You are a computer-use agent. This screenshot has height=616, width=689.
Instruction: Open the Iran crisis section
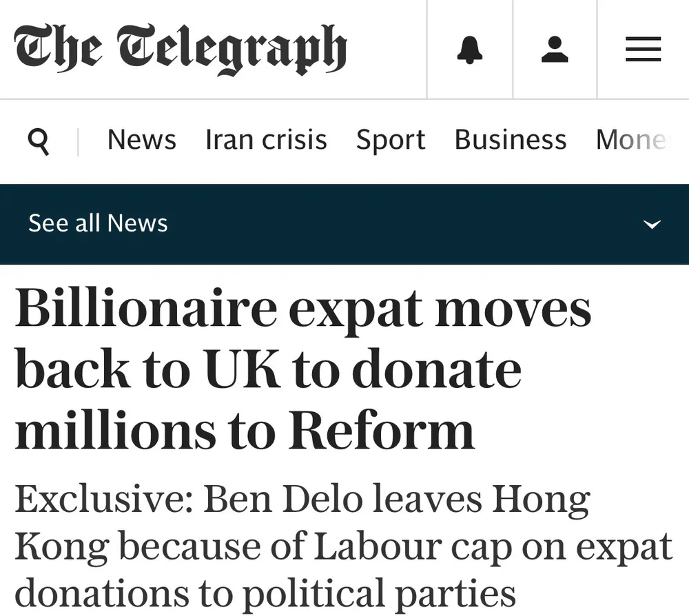pyautogui.click(x=266, y=140)
